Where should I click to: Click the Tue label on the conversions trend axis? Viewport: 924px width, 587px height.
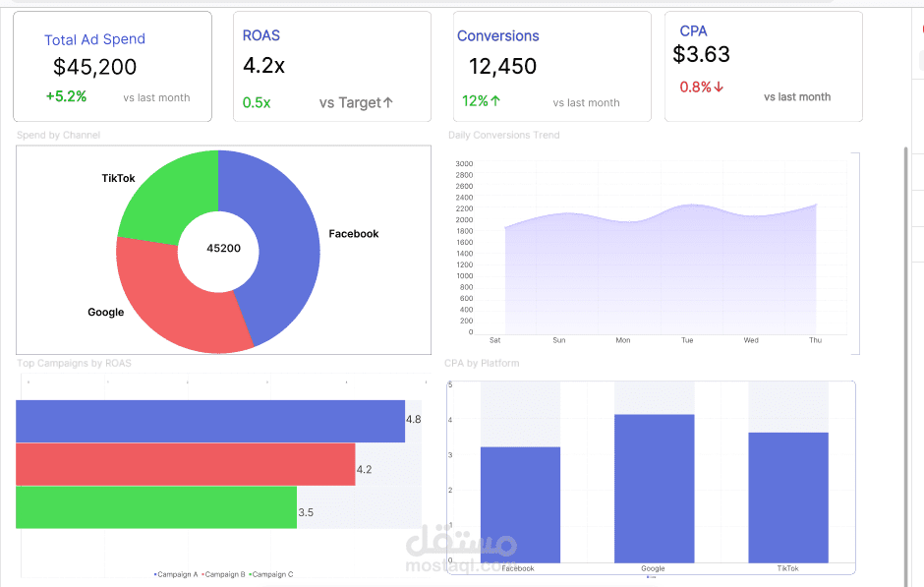(x=686, y=339)
